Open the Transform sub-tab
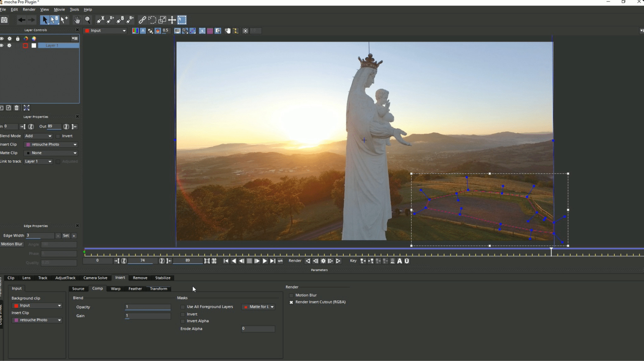This screenshot has height=361, width=644. pos(158,289)
